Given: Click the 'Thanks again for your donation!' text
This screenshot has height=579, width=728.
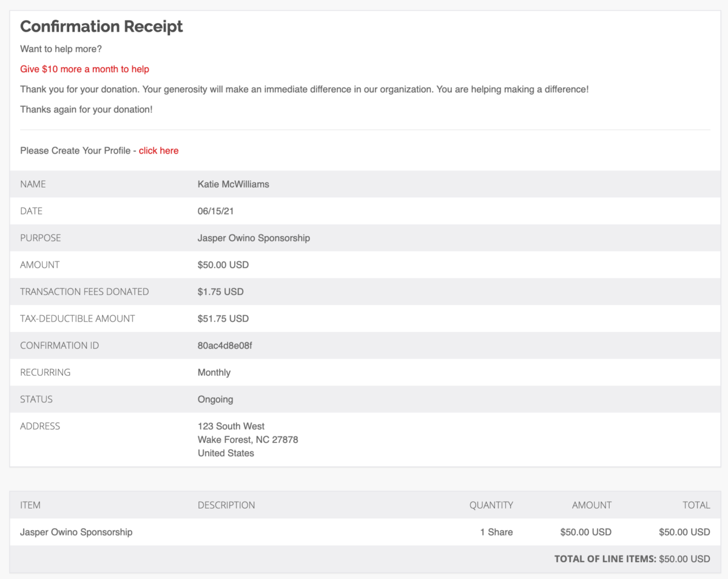Looking at the screenshot, I should 86,109.
